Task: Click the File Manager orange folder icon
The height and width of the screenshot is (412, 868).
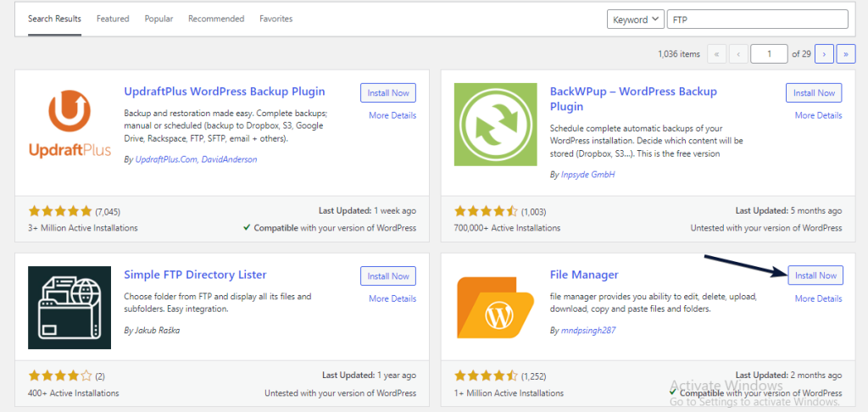Action: click(496, 307)
